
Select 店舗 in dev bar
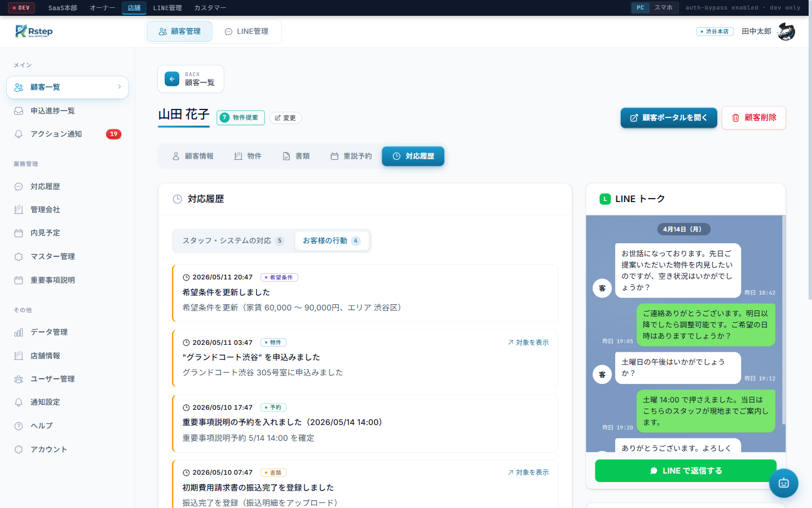[x=134, y=8]
